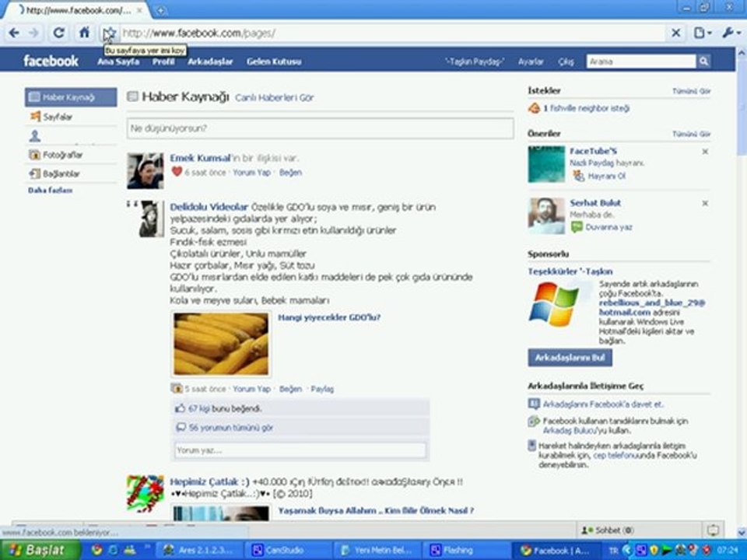The width and height of the screenshot is (747, 560).
Task: Open the browser home page icon
Action: coord(84,33)
